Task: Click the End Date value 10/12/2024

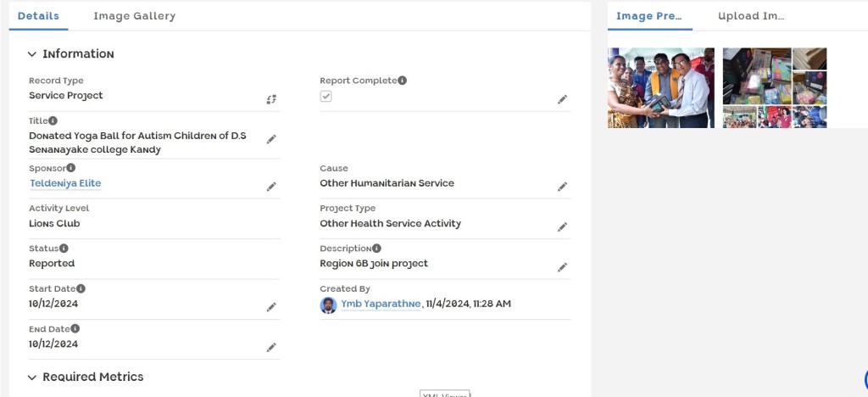Action: click(53, 344)
